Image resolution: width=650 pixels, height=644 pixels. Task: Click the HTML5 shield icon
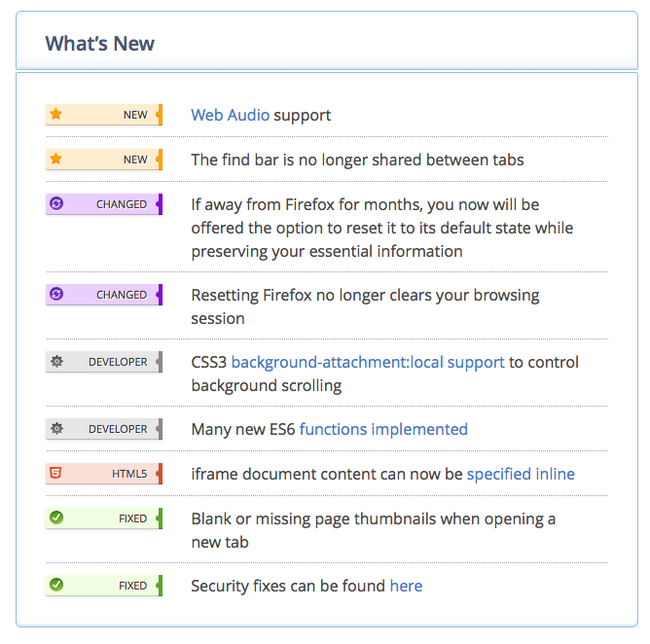point(56,474)
